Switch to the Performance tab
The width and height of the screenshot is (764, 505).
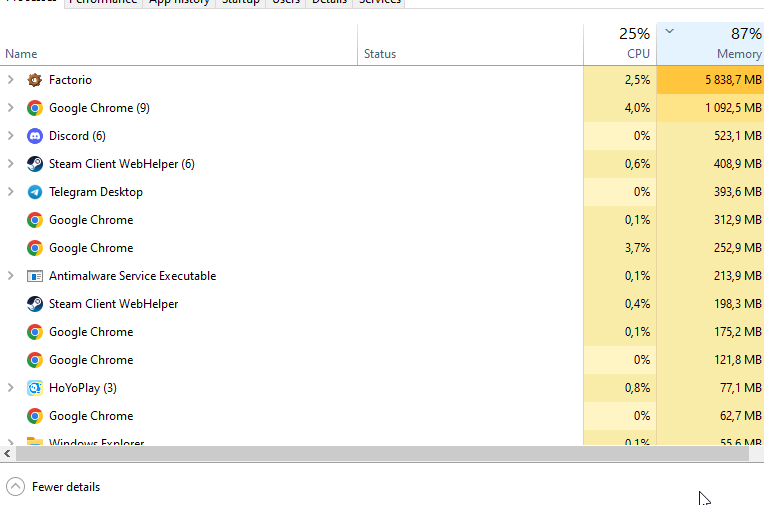(103, 2)
